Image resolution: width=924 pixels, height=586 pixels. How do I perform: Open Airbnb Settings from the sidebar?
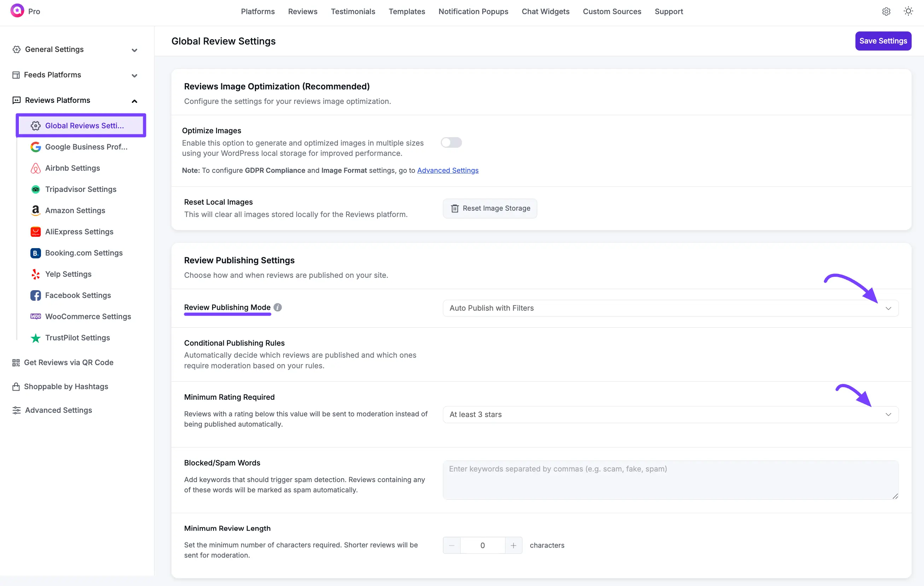[x=72, y=168]
